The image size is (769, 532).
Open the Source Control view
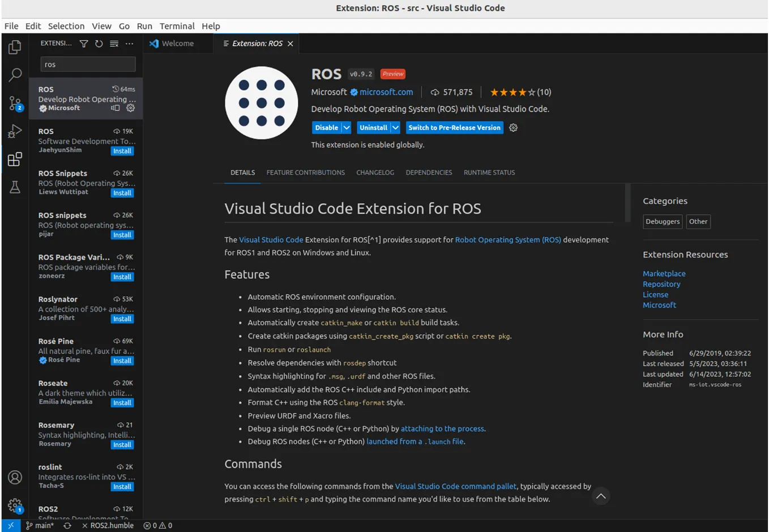click(x=15, y=104)
